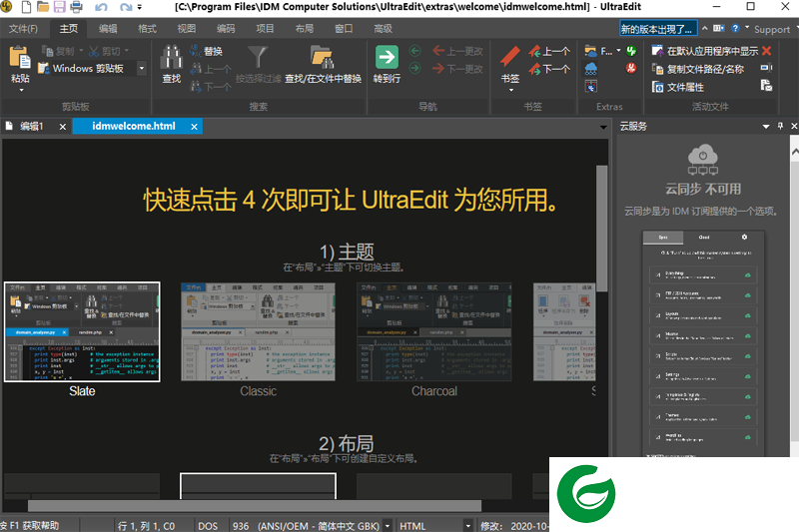This screenshot has width=799, height=532.
Task: Click the rename file icon in 活动文件
Action: [766, 68]
